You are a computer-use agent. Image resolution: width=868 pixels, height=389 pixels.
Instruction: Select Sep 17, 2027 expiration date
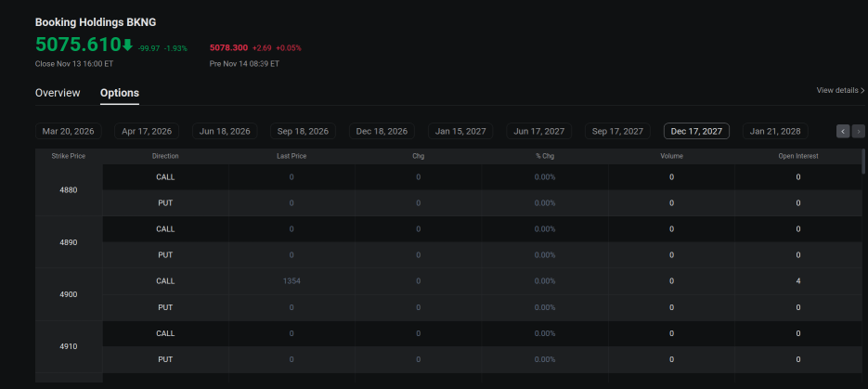(617, 132)
